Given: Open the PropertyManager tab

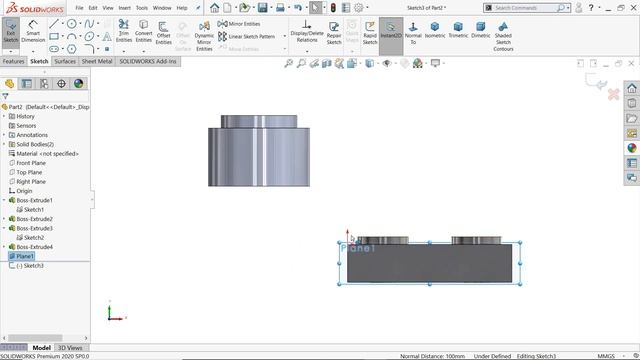Looking at the screenshot, I should [27, 84].
